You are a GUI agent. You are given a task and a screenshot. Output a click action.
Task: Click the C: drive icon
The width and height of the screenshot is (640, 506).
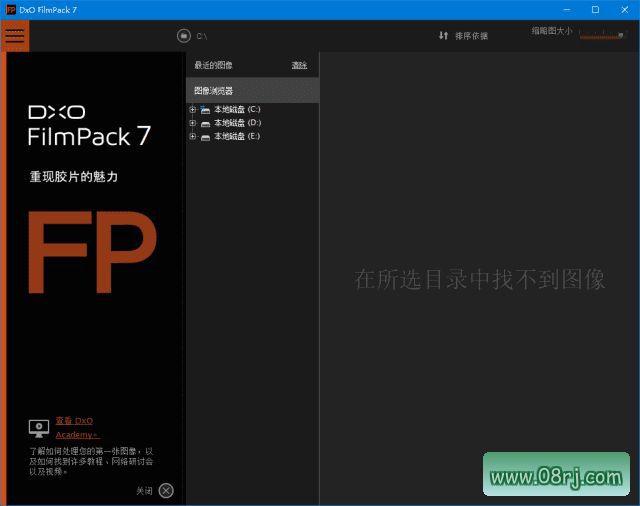(x=205, y=109)
